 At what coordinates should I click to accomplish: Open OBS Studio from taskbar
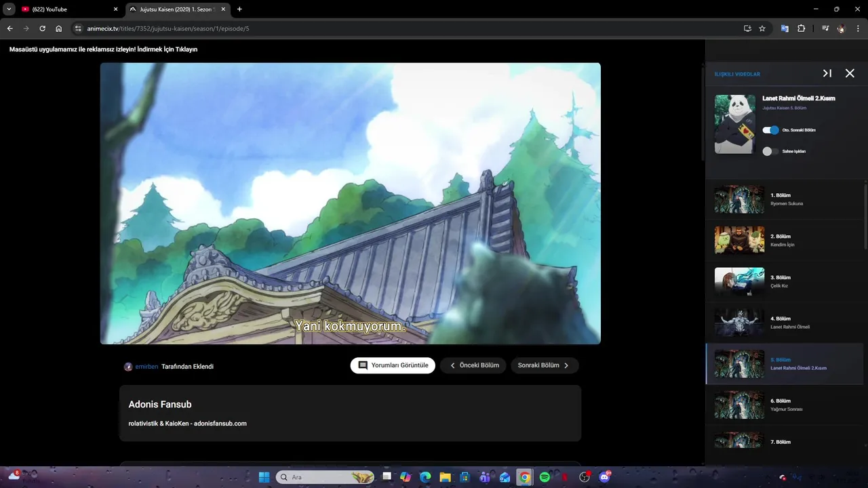pyautogui.click(x=585, y=477)
